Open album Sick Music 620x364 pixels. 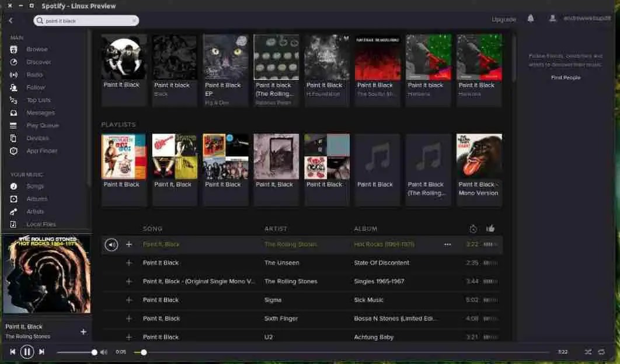(x=368, y=300)
